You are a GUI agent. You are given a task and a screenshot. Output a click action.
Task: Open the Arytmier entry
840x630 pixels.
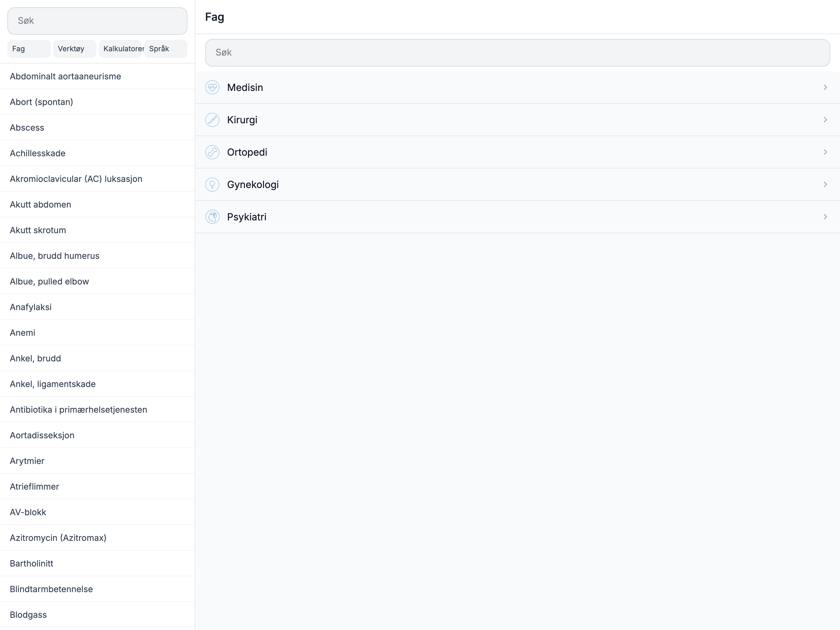[97, 461]
